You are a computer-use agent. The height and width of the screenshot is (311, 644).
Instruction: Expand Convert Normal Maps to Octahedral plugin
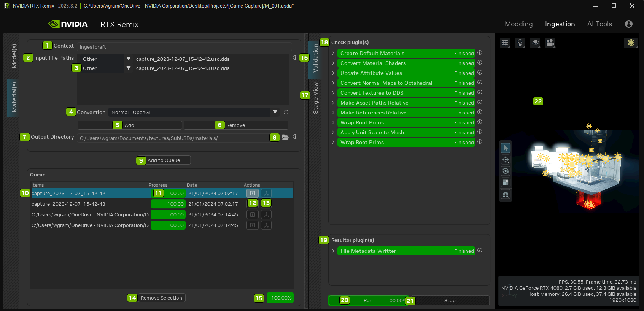click(x=333, y=83)
